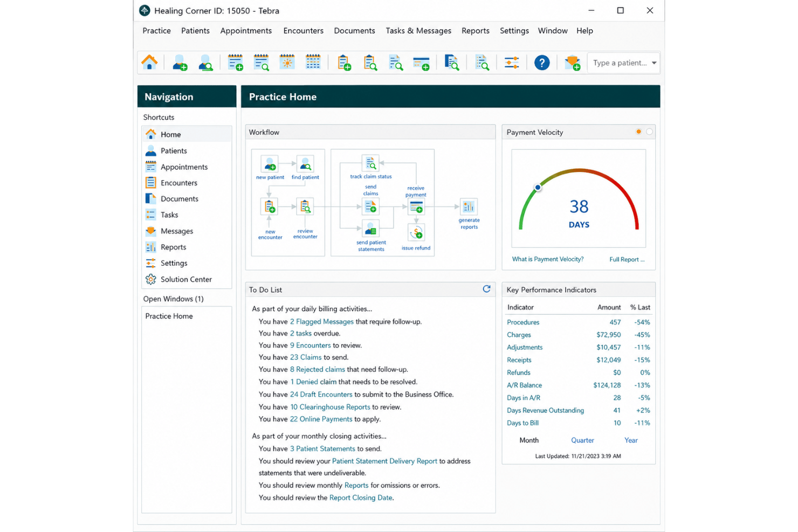798x532 pixels.
Task: Click the send claims workflow icon
Action: (x=370, y=206)
